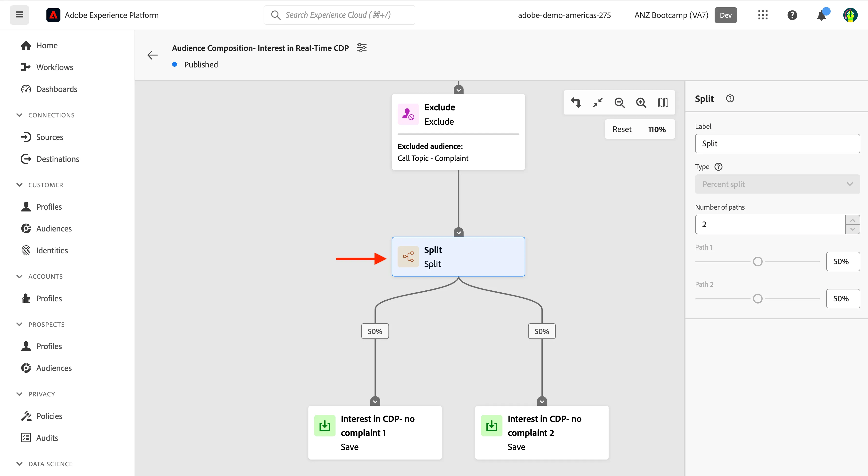This screenshot has width=868, height=476.
Task: Click Split panel help icon
Action: coord(730,99)
